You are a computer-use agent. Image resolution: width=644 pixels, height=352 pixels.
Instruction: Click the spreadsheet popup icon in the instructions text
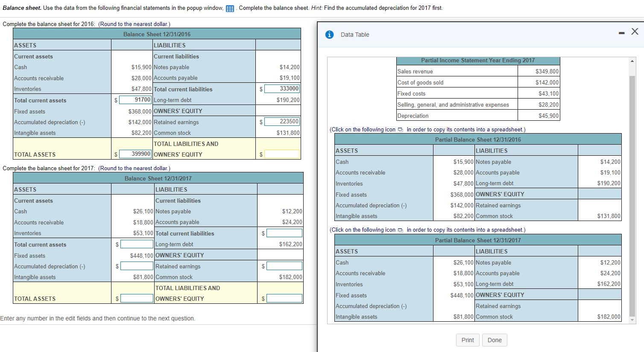tap(230, 8)
